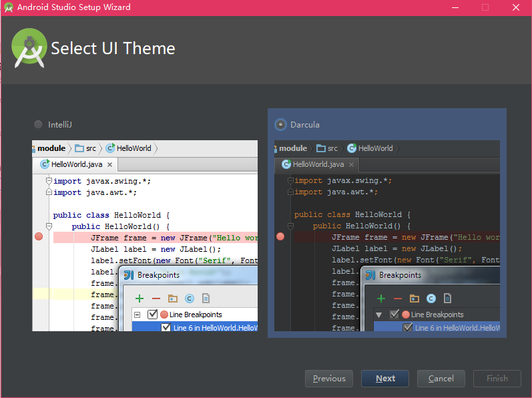The height and width of the screenshot is (398, 532).
Task: Click the src folder icon in IntelliJ preview
Action: 79,148
